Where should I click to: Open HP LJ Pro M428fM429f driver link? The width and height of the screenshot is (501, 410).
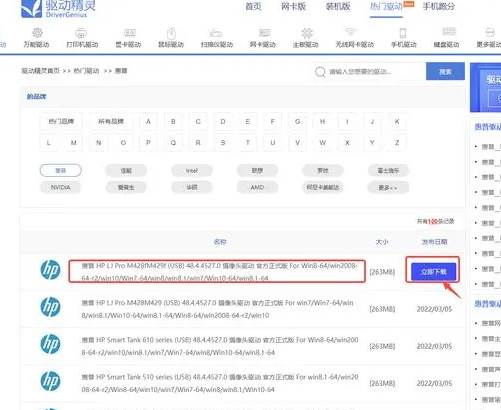219,272
